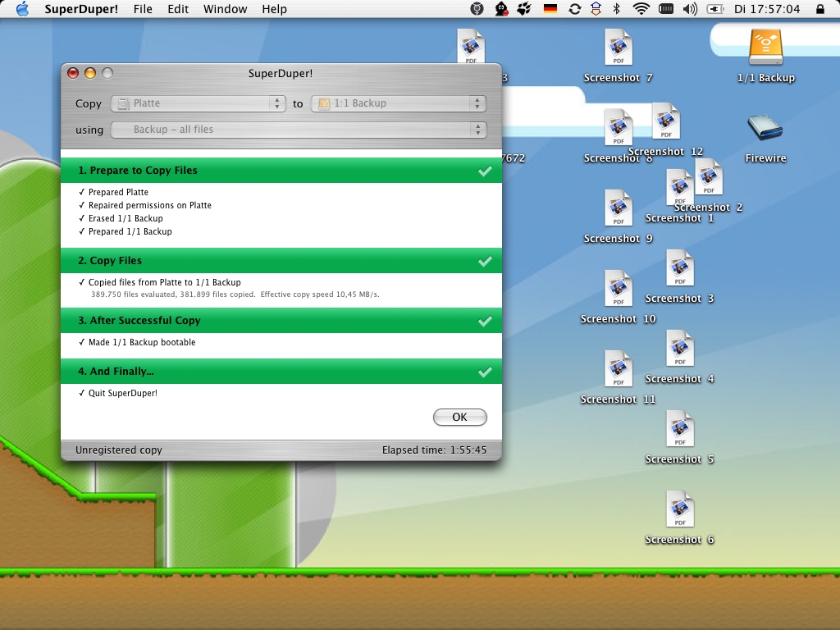Click the dark segmented bar icon beside Wi-Fi
The height and width of the screenshot is (630, 840).
666,9
